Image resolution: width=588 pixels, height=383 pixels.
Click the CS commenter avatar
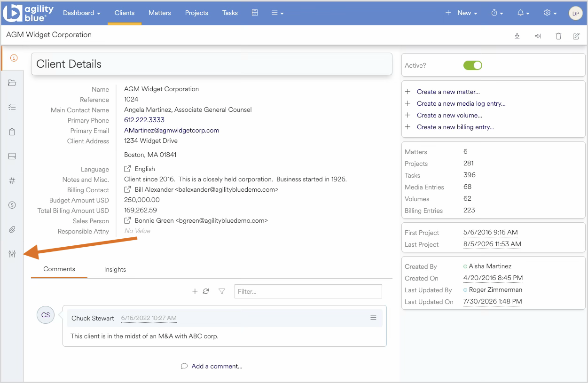click(x=46, y=315)
